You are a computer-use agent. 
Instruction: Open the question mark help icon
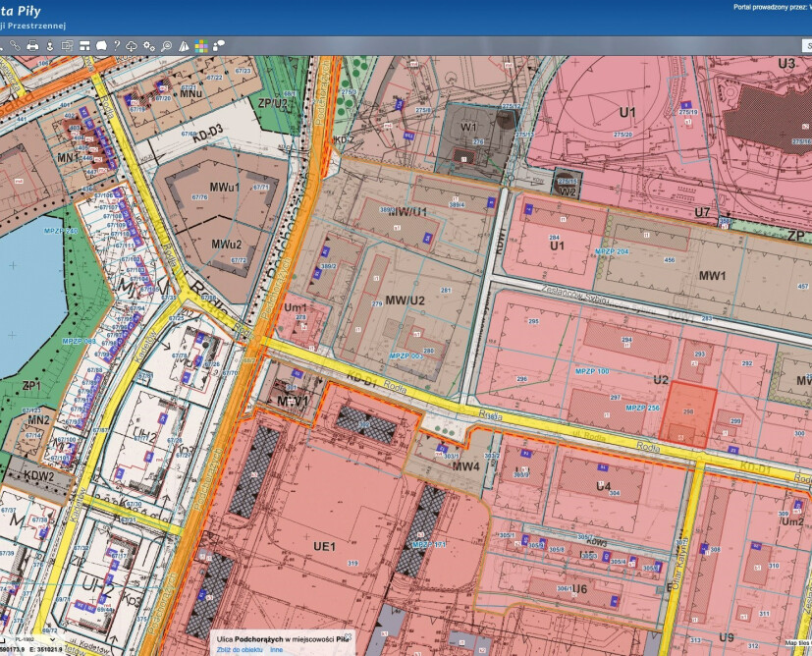116,45
